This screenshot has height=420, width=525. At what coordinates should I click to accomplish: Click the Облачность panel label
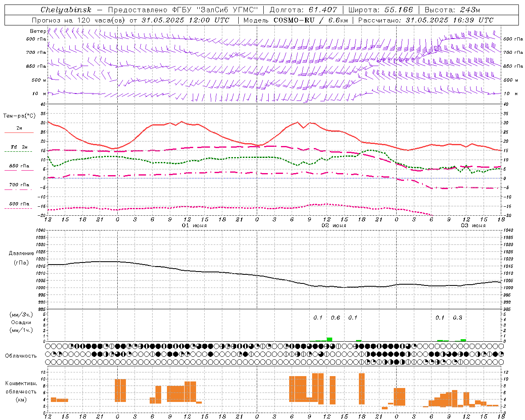coord(21,356)
